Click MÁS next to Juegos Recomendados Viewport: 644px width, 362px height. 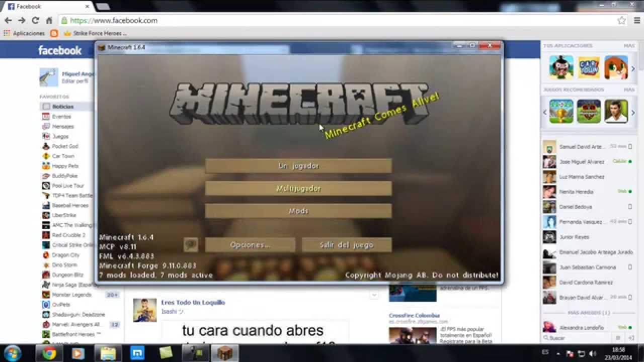pyautogui.click(x=629, y=89)
